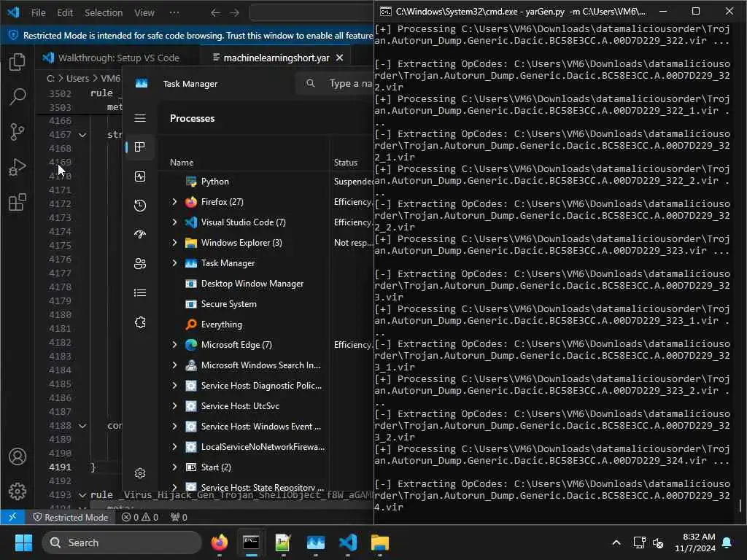Click errors and warnings count in status bar
The height and width of the screenshot is (560, 747).
coord(139,517)
